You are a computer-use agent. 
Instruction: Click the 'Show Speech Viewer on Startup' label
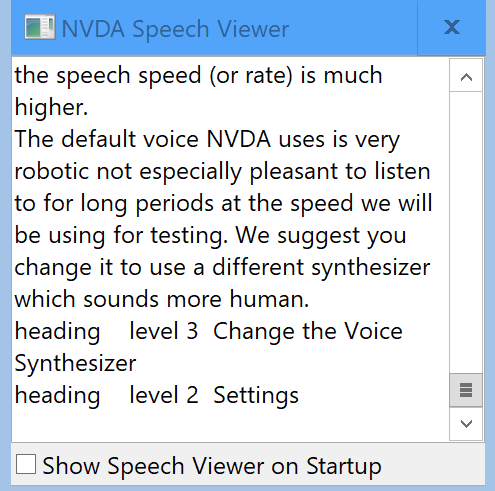coord(212,466)
